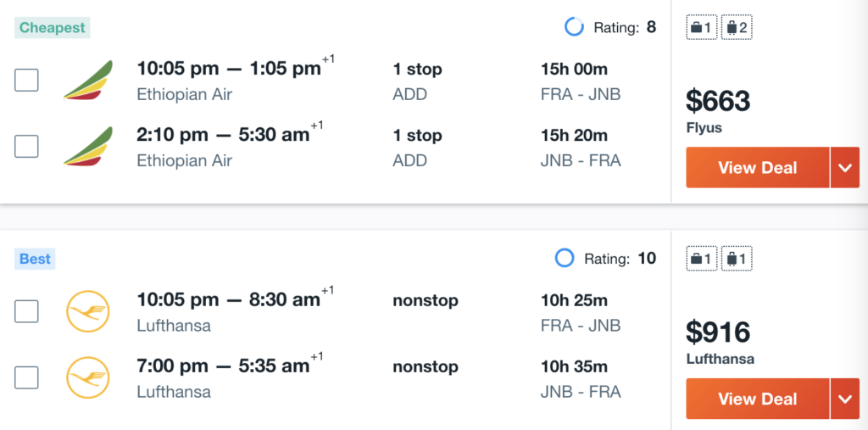Click carry-on bag icon on $663 deal

coord(702,28)
